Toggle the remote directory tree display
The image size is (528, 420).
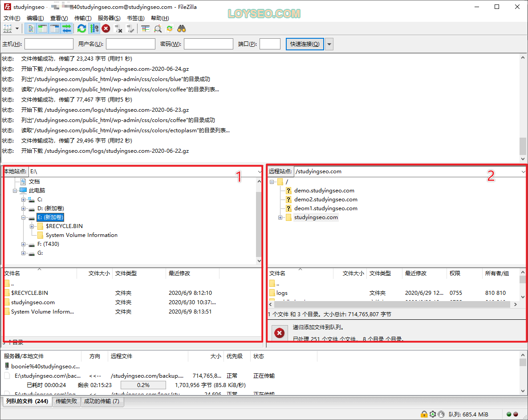(55, 29)
